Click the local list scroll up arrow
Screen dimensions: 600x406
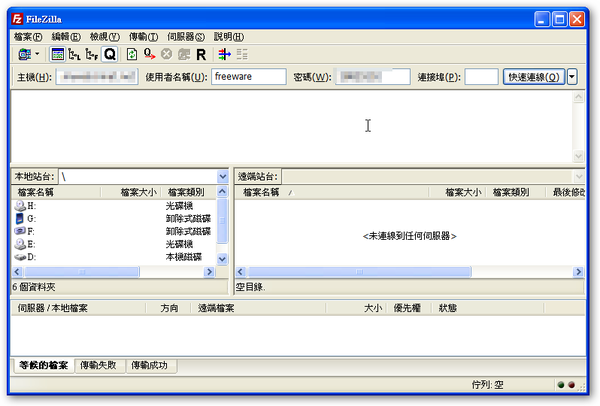222,191
